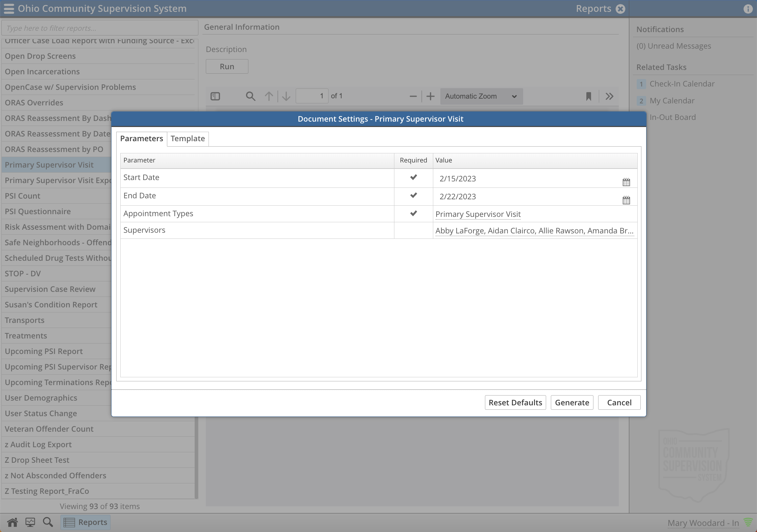Click the search magnifier in the bottom bar

(48, 522)
